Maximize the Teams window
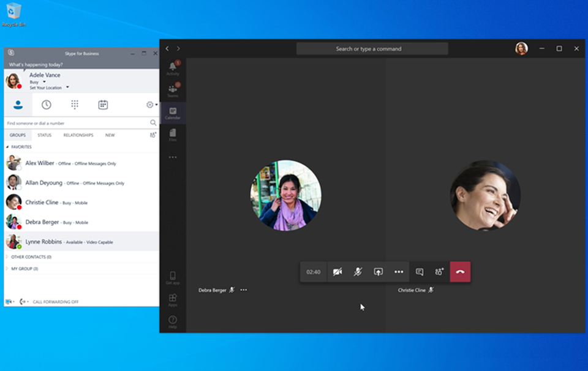 coord(559,48)
